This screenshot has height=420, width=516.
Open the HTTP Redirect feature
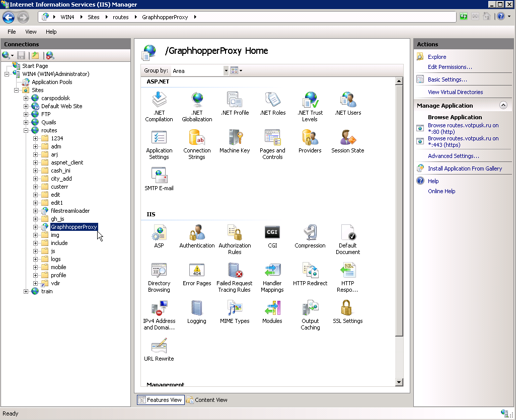[310, 274]
